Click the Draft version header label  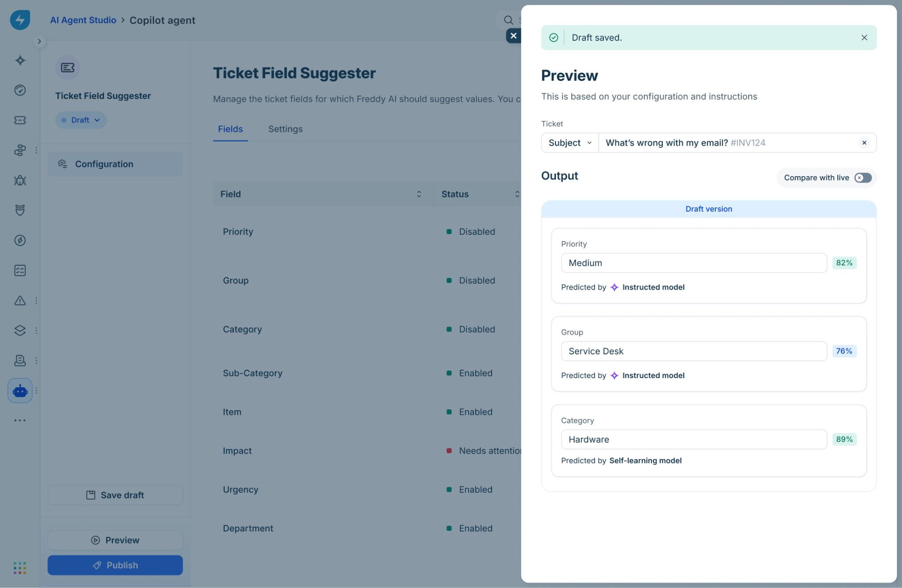click(x=709, y=209)
